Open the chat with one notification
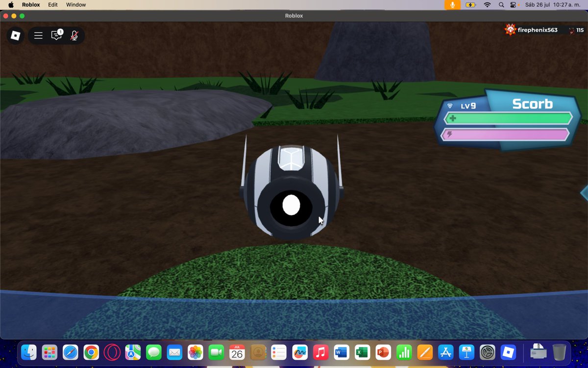This screenshot has width=588, height=368. point(57,35)
